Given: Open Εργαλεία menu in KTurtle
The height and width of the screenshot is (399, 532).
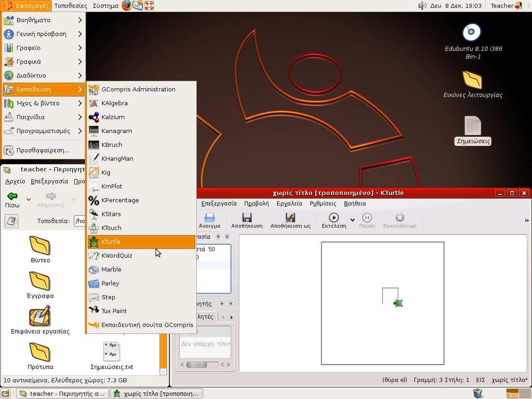Looking at the screenshot, I should click(x=289, y=204).
